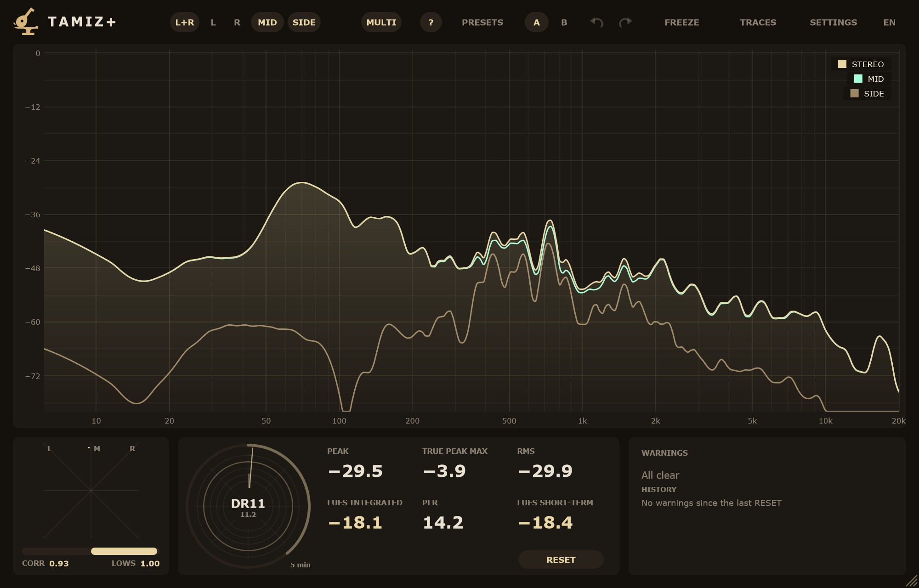Click the RMS value -29.9
Viewport: 919px width, 588px height.
(x=545, y=471)
